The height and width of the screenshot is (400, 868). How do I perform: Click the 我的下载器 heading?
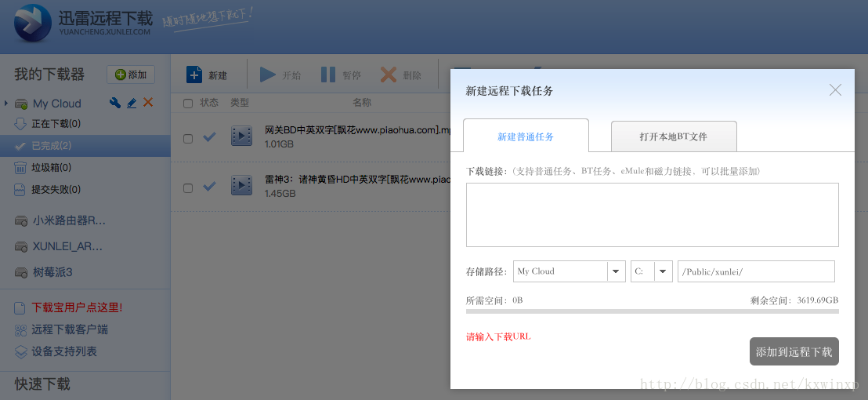[x=49, y=75]
